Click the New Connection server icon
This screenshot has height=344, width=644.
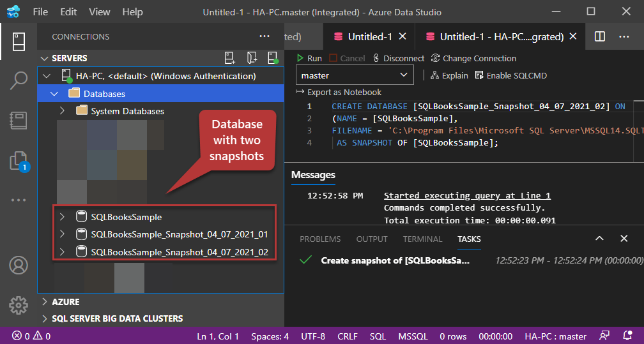[x=230, y=58]
